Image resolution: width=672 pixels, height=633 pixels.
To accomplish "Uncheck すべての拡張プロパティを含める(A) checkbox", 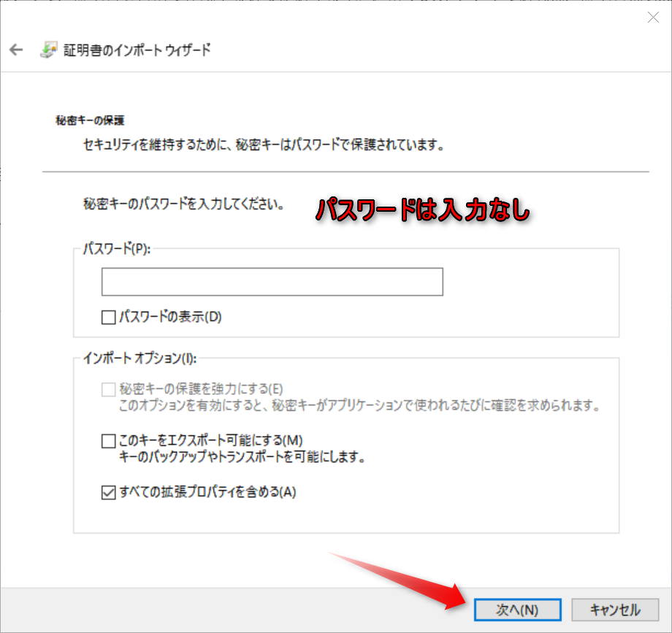I will (108, 493).
